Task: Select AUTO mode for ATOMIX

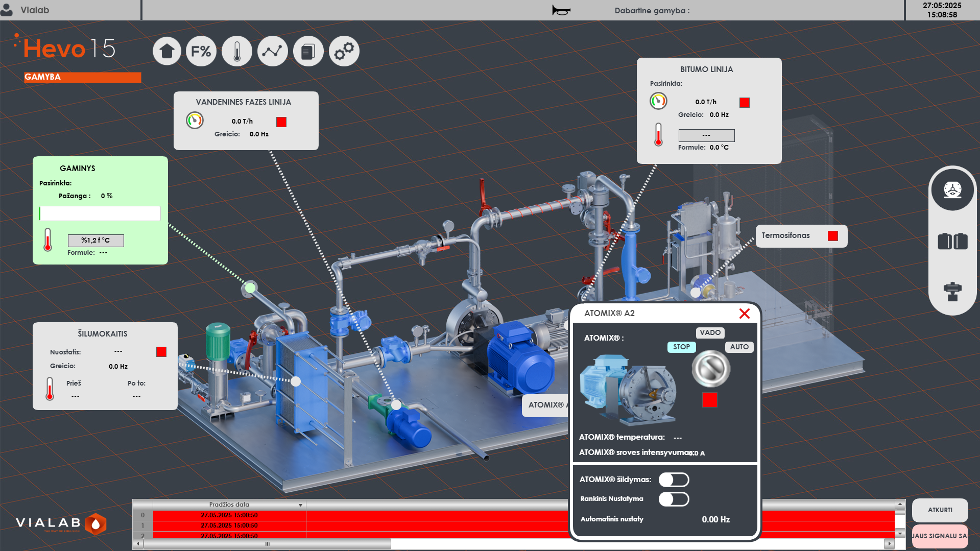Action: (739, 347)
